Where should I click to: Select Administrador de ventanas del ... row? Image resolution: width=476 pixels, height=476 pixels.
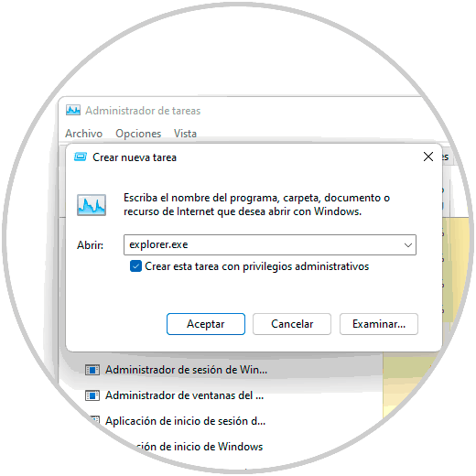pos(222,395)
